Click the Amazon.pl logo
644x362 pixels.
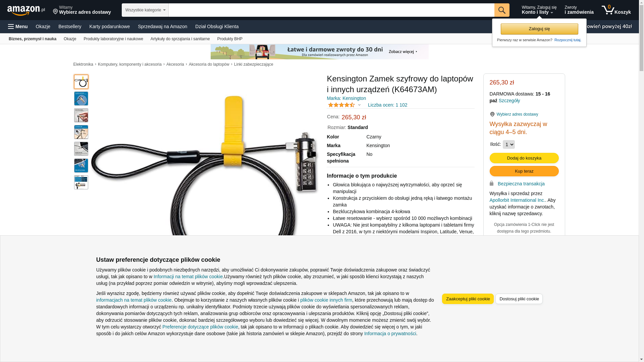click(x=26, y=10)
